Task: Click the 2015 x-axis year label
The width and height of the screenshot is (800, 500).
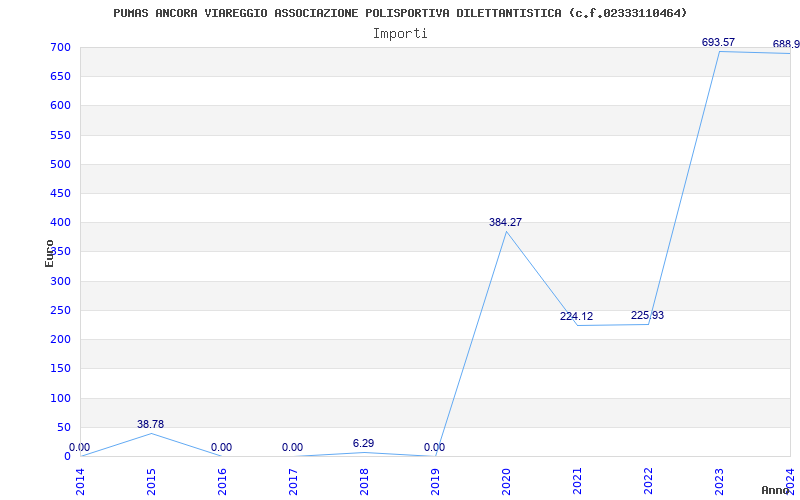Action: click(x=152, y=481)
